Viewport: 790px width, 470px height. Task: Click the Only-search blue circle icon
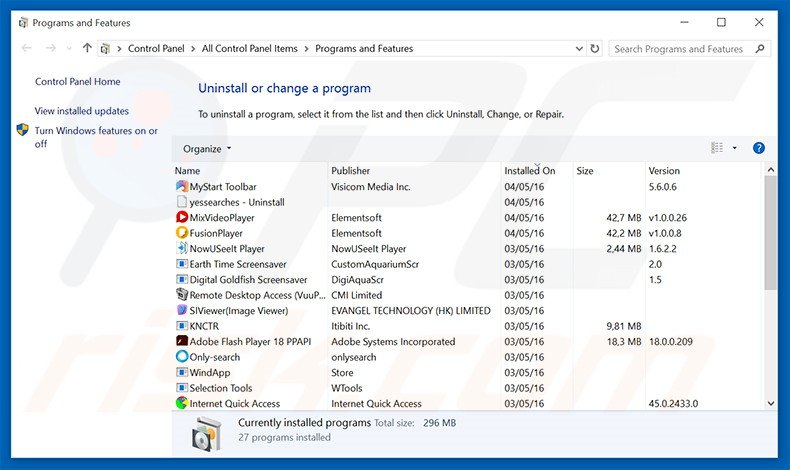pyautogui.click(x=181, y=357)
